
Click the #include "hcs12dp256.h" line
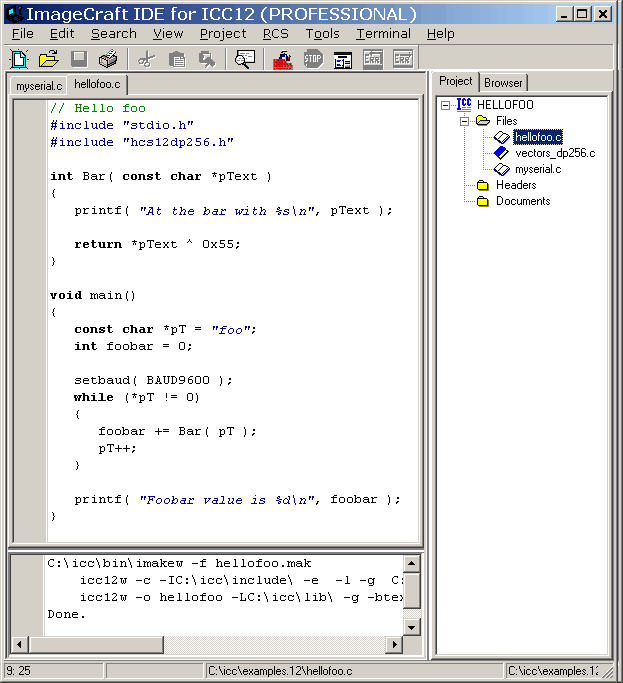pos(142,142)
